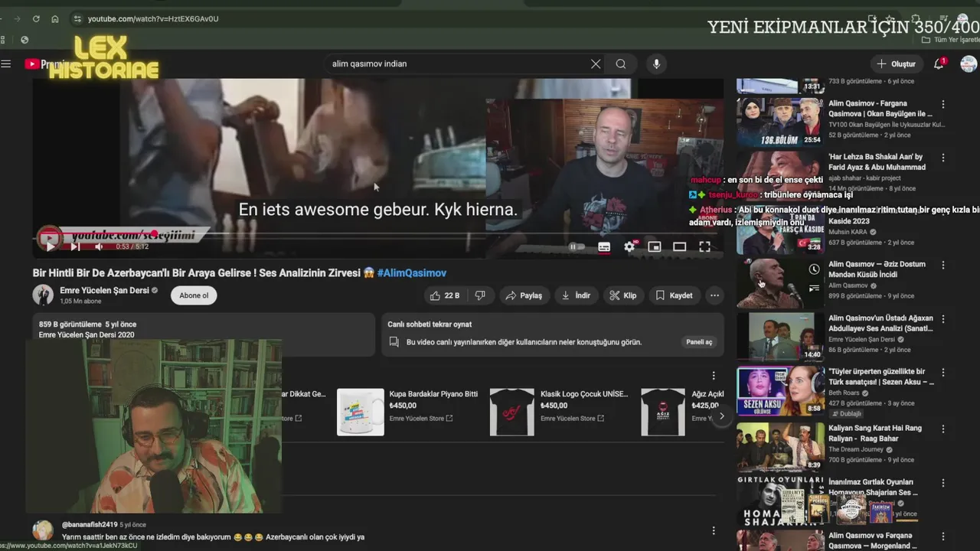Toggle the autoplay switch in player

pyautogui.click(x=577, y=246)
